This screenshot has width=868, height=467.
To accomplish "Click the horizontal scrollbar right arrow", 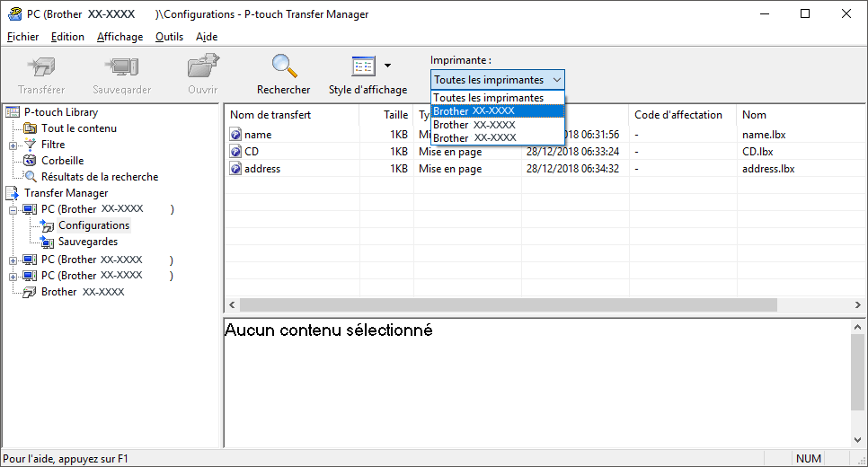I will tap(857, 304).
